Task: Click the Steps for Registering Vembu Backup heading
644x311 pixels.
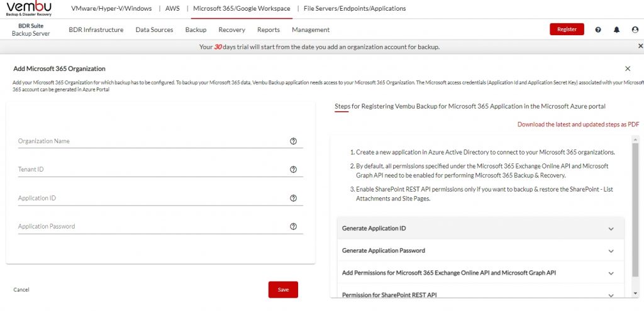Action: click(x=470, y=106)
